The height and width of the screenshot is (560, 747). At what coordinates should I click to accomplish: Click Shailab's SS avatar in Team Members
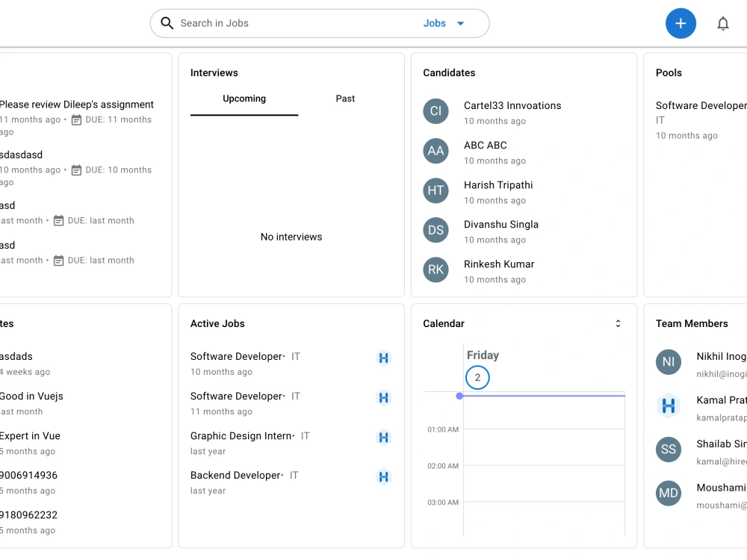click(x=669, y=449)
